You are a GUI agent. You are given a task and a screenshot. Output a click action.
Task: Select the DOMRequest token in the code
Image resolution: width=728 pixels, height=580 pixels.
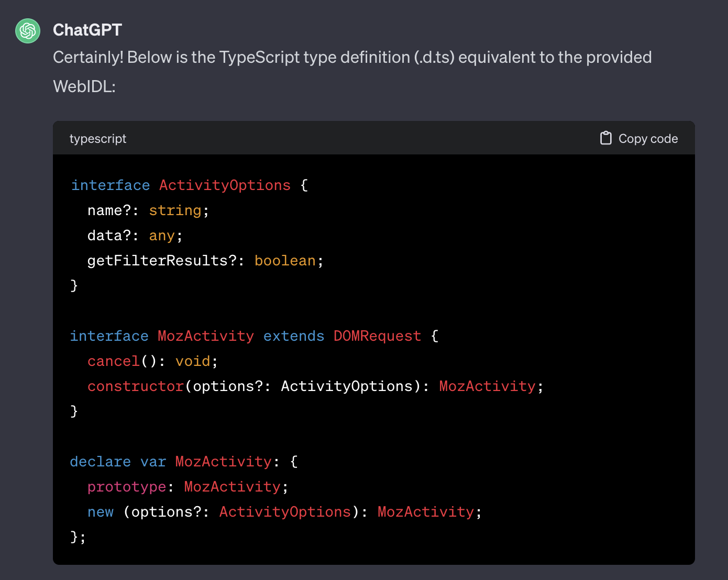tap(377, 336)
